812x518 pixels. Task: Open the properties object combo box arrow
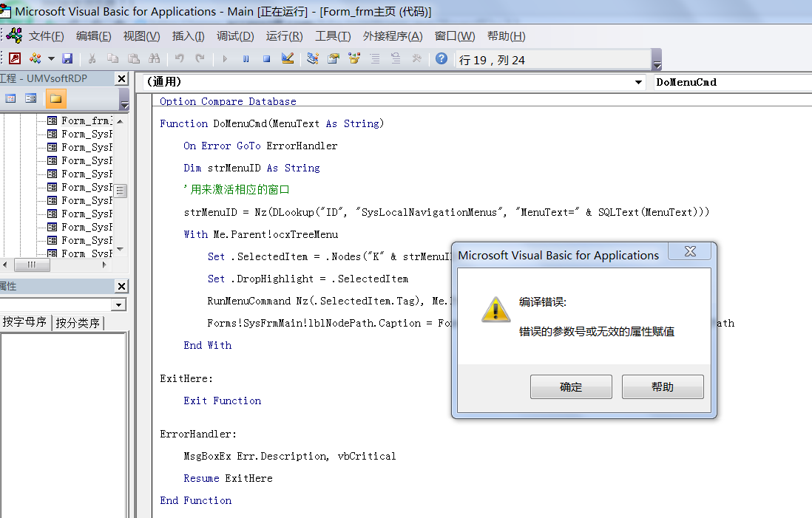pyautogui.click(x=119, y=304)
